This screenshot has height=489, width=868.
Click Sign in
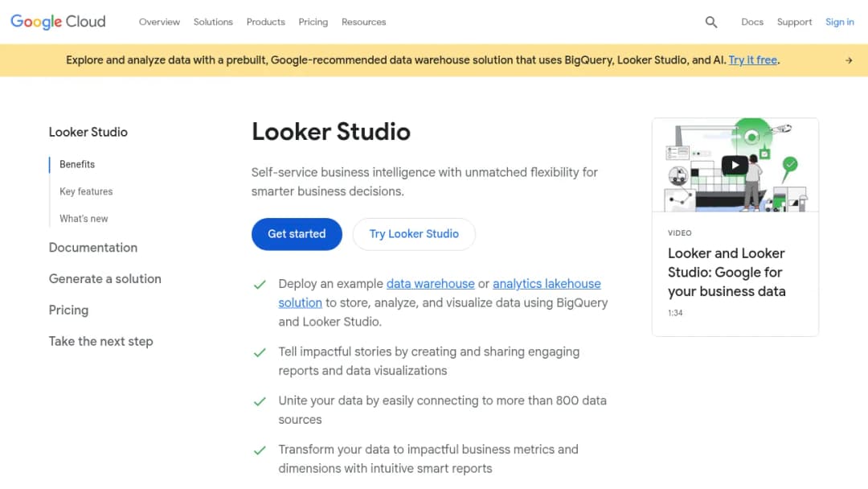pyautogui.click(x=840, y=23)
